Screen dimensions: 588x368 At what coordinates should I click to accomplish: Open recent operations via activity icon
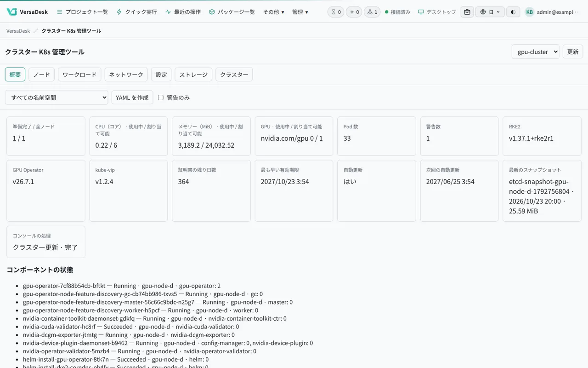[x=168, y=12]
